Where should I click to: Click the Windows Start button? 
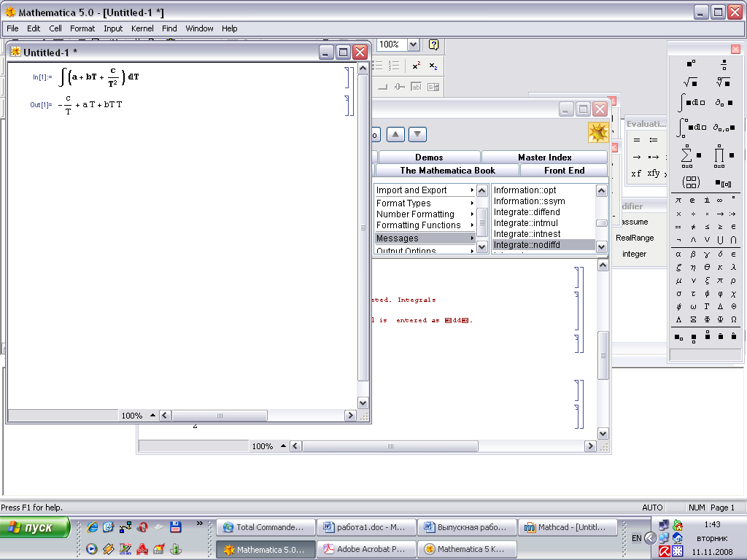pos(35,527)
